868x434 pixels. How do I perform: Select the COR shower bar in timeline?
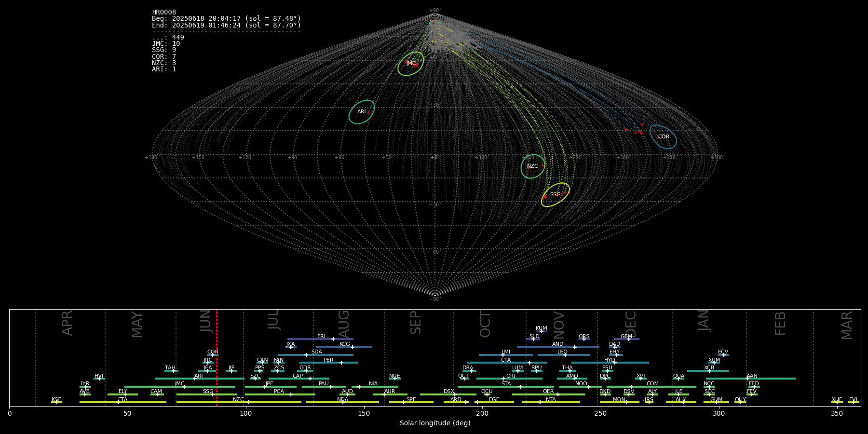pyautogui.click(x=213, y=355)
